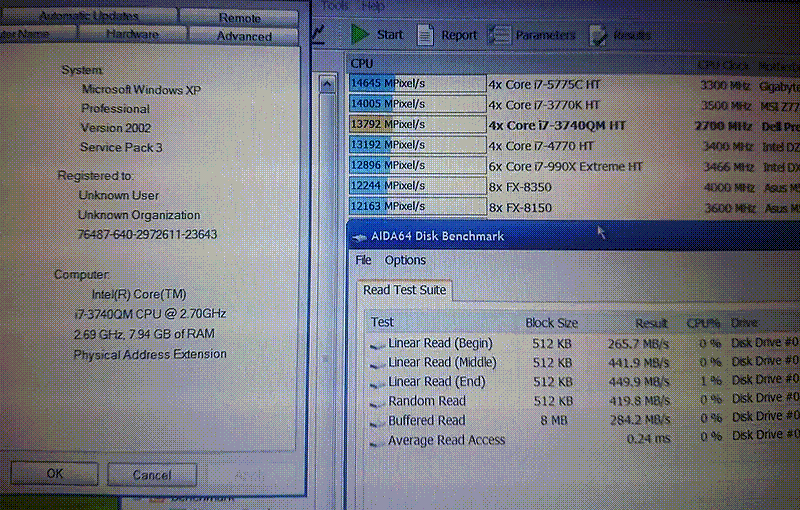Click the Parameters label in toolbar
The image size is (800, 510).
[x=545, y=35]
